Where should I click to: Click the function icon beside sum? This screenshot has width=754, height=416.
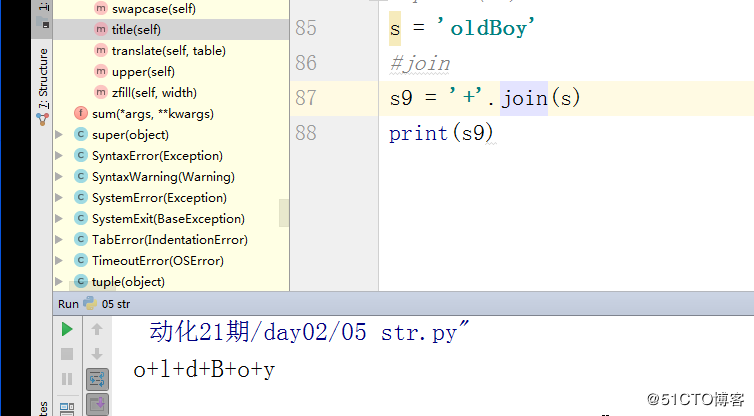[81, 114]
